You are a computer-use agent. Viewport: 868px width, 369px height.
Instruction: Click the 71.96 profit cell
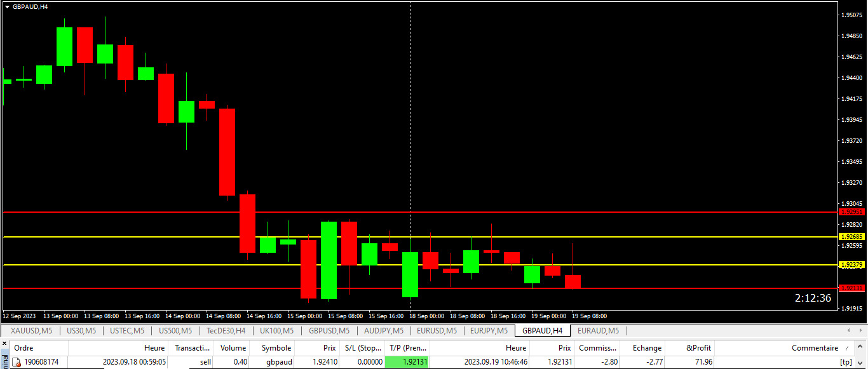[702, 362]
